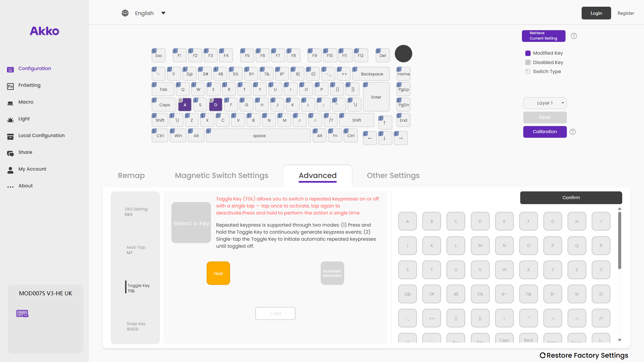The width and height of the screenshot is (644, 362).
Task: Enable the Switch Type checkbox
Action: click(x=528, y=71)
